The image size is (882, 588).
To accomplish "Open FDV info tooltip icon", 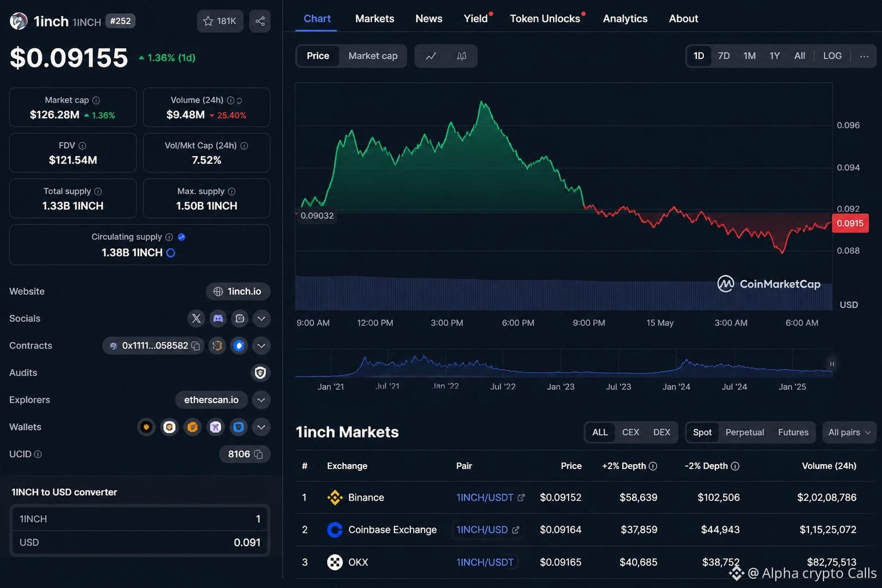I will [x=82, y=146].
